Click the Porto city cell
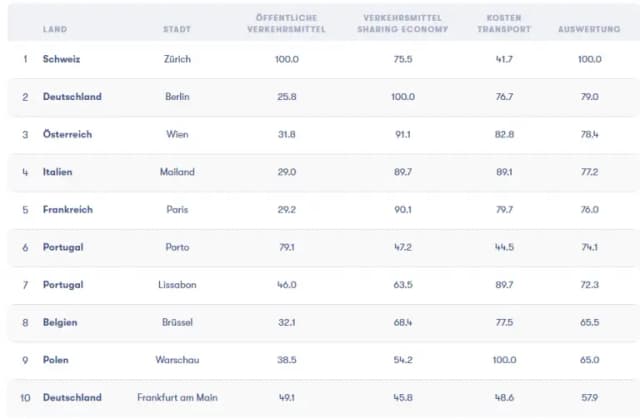 (x=177, y=247)
